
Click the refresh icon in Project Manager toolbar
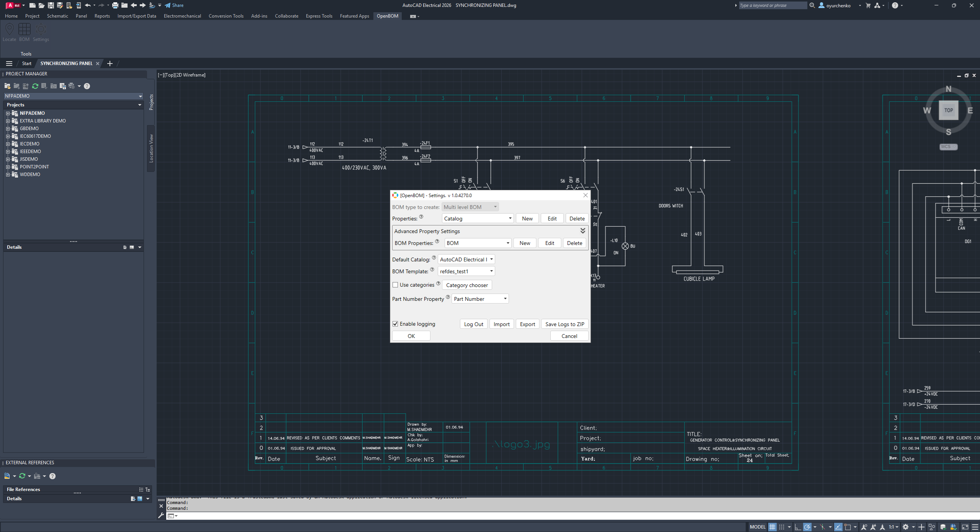click(35, 86)
